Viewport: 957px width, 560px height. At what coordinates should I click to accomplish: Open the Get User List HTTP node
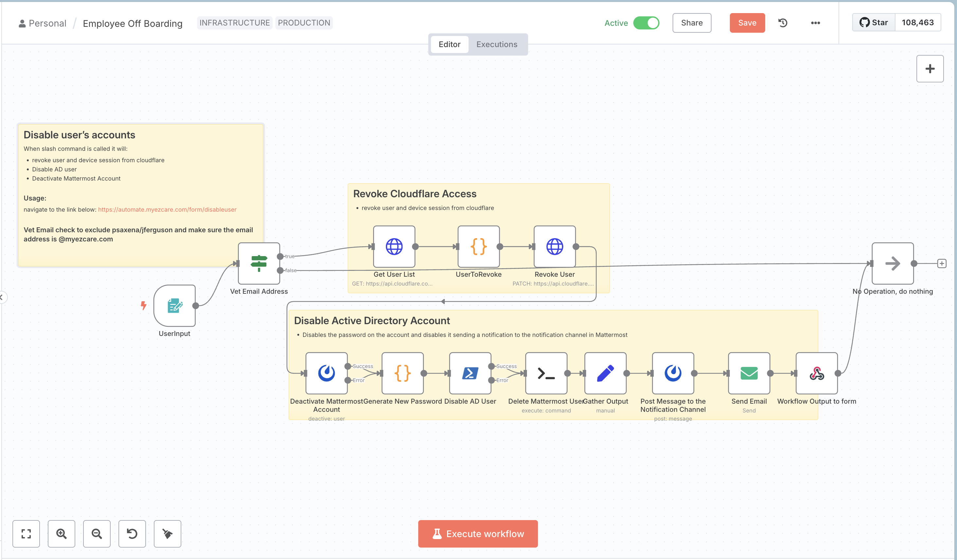point(394,246)
